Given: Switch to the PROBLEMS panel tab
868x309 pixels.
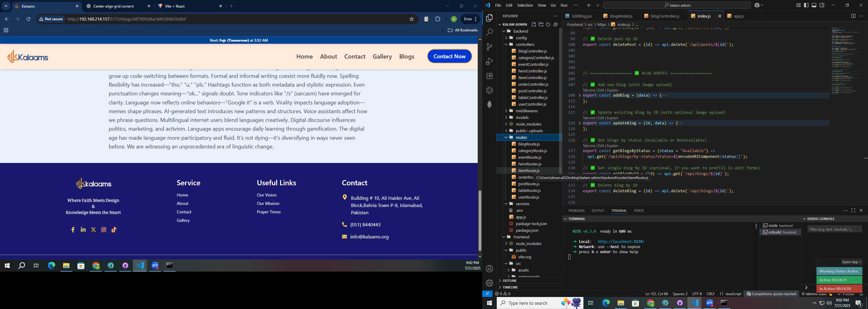Looking at the screenshot, I should 576,211.
